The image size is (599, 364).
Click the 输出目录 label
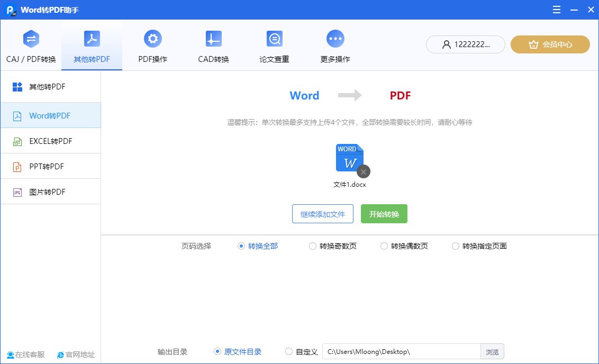click(x=173, y=352)
